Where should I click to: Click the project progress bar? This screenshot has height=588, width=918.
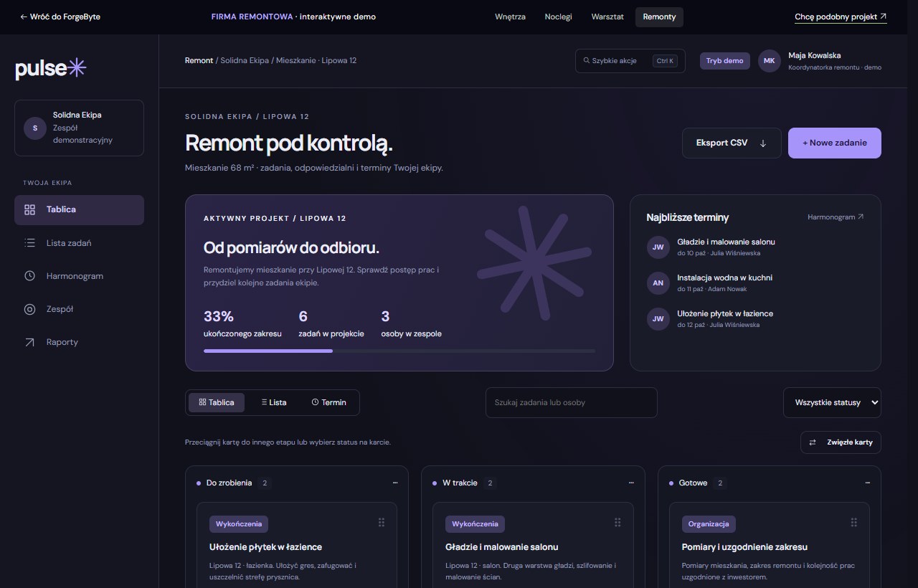[x=399, y=351]
